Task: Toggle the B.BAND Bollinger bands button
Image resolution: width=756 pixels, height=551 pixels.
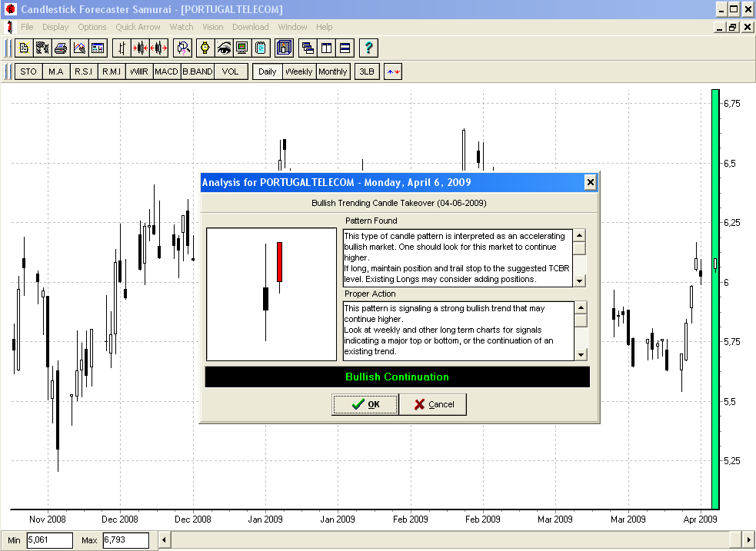Action: [x=198, y=71]
